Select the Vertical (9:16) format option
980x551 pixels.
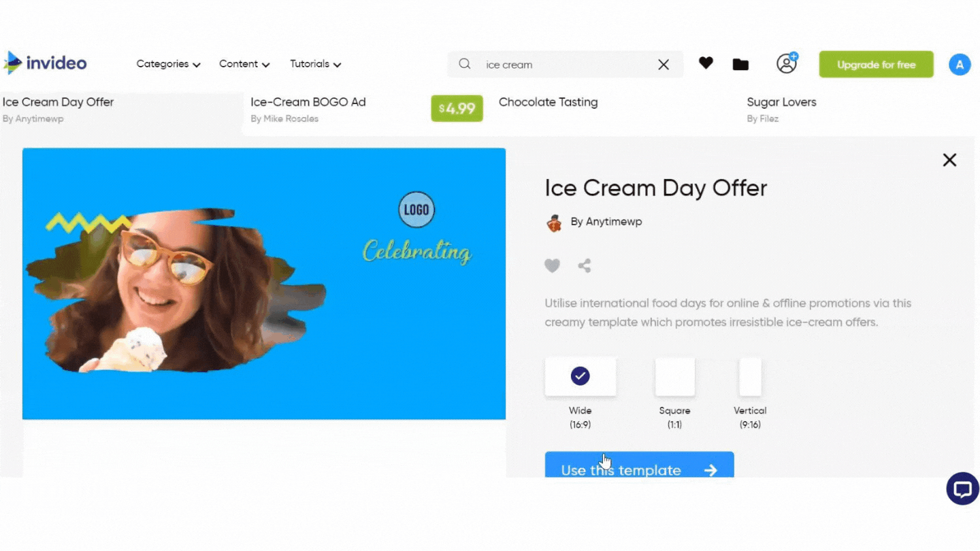pyautogui.click(x=750, y=376)
